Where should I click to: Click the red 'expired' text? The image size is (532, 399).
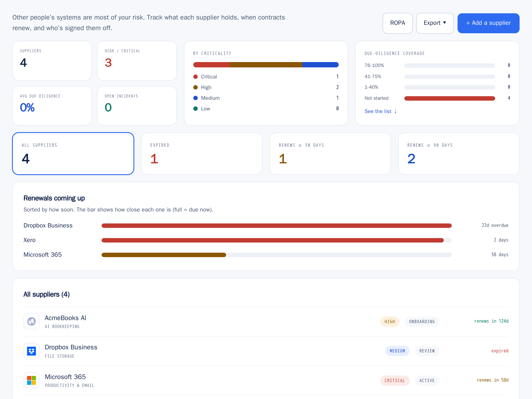pyautogui.click(x=500, y=350)
